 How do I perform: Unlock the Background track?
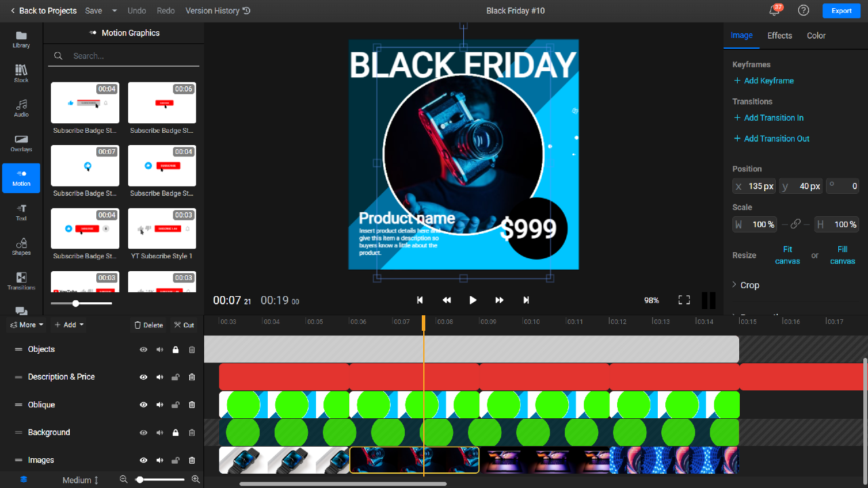point(176,432)
